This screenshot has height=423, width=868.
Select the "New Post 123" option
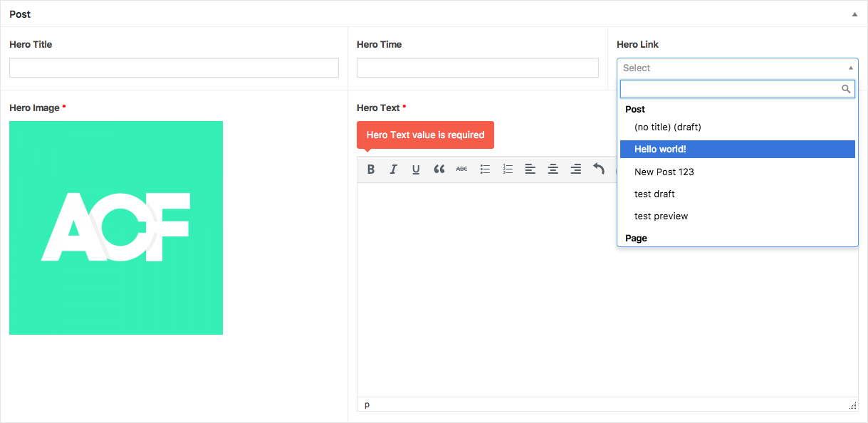pyautogui.click(x=664, y=172)
